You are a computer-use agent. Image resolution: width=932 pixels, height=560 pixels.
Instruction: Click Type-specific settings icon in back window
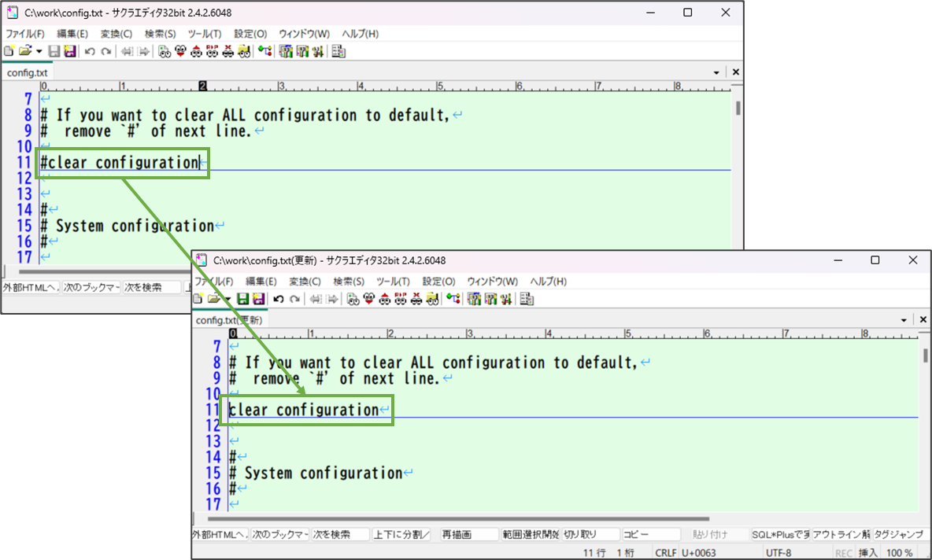point(302,52)
